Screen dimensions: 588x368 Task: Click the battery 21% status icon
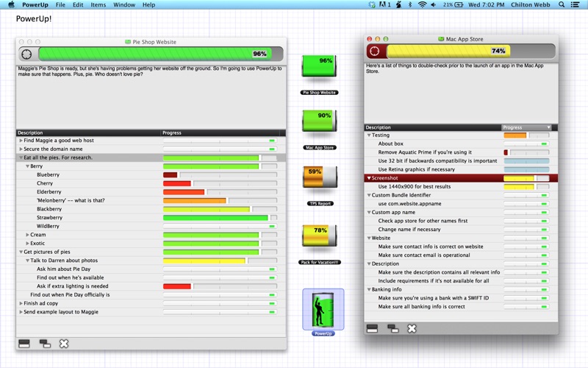coord(453,4)
